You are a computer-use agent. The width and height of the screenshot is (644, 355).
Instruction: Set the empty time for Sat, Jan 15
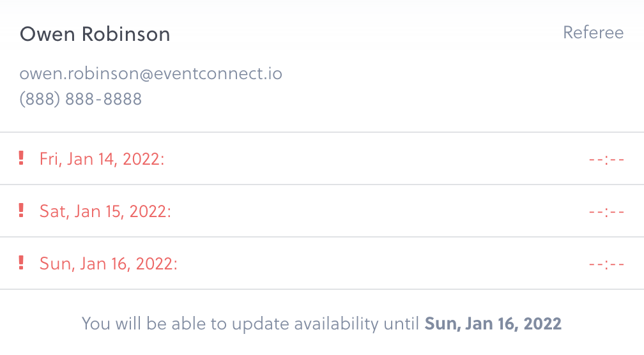pyautogui.click(x=606, y=211)
